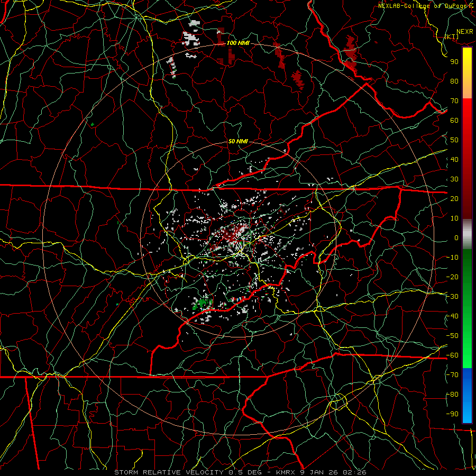Click the 40 value on velocity scale
Screen dimensions: 476x476
[454, 159]
